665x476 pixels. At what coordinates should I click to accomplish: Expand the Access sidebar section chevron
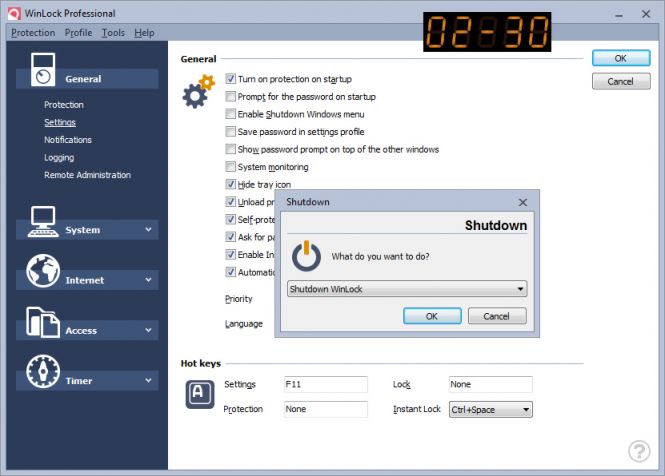tap(148, 330)
